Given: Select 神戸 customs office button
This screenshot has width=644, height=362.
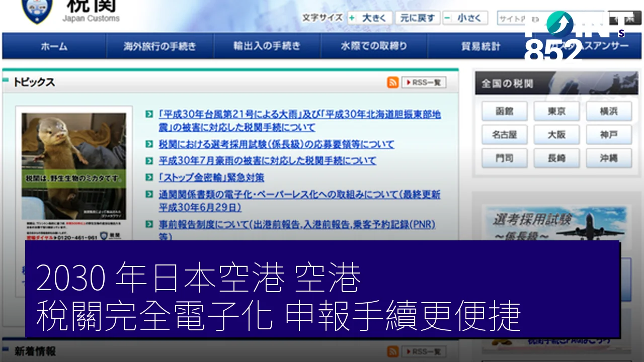Looking at the screenshot, I should (x=609, y=135).
